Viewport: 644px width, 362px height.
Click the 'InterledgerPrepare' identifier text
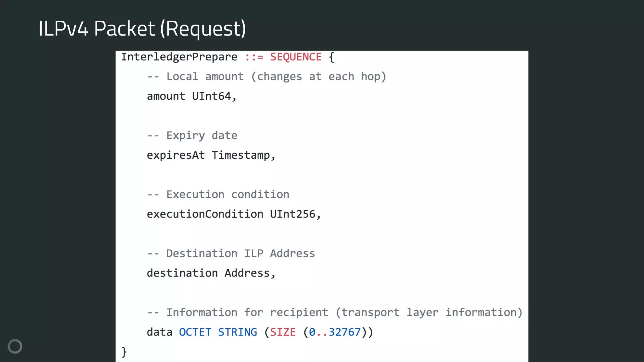click(179, 57)
